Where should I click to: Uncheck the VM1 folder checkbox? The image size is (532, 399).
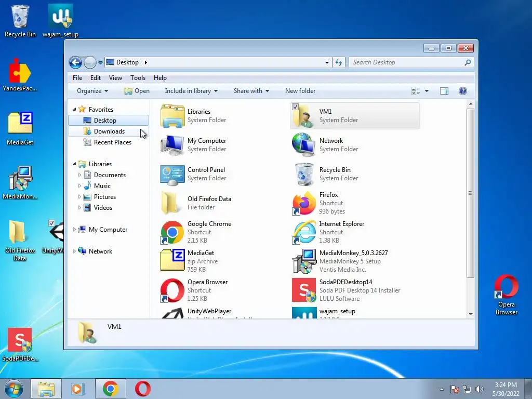(x=295, y=107)
